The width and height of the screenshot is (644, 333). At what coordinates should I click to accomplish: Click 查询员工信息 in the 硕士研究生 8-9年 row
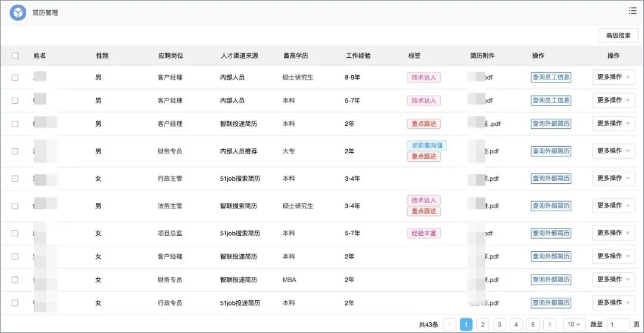point(551,78)
